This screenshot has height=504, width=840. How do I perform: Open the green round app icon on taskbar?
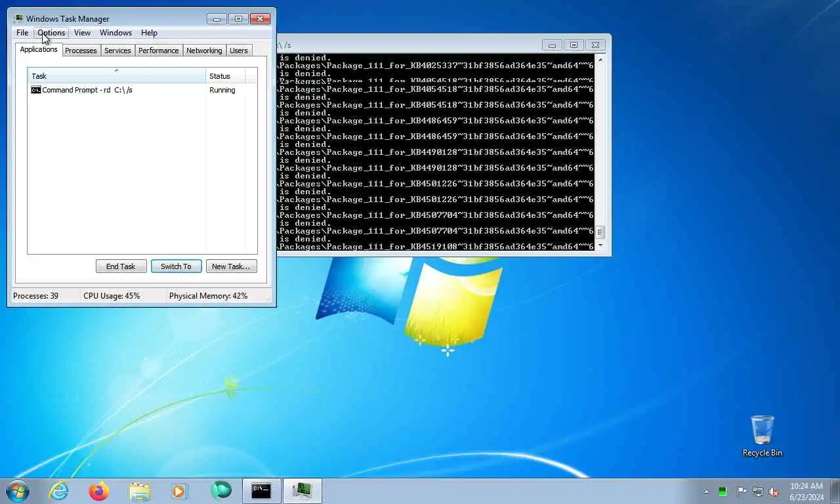point(221,491)
